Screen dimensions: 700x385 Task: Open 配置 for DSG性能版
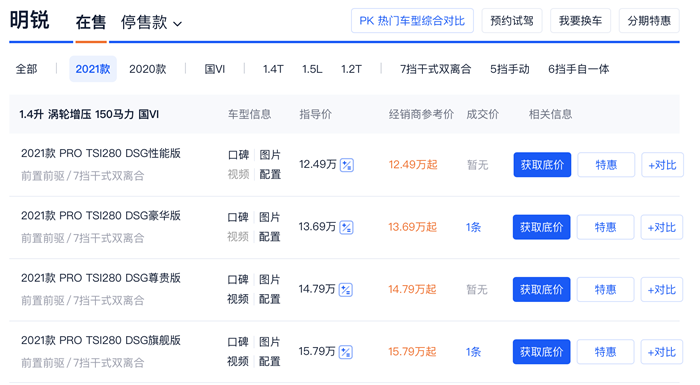[x=270, y=174]
